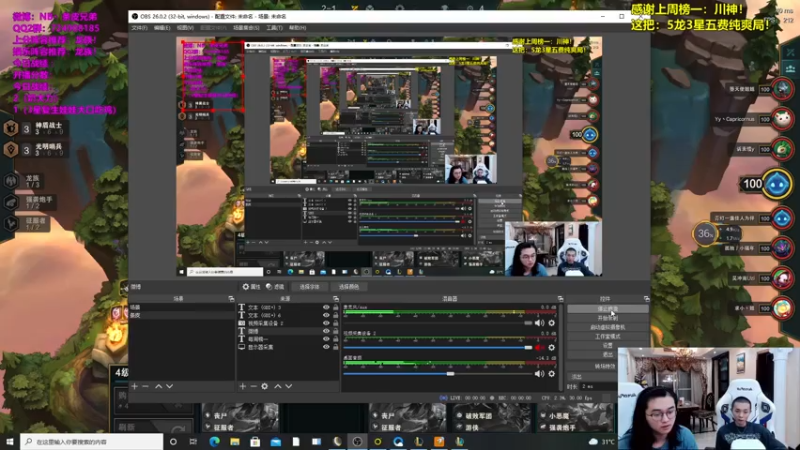Viewport: 800px width, 450px height.
Task: Open Microsoft Store from the taskbar
Action: pyautogui.click(x=255, y=441)
